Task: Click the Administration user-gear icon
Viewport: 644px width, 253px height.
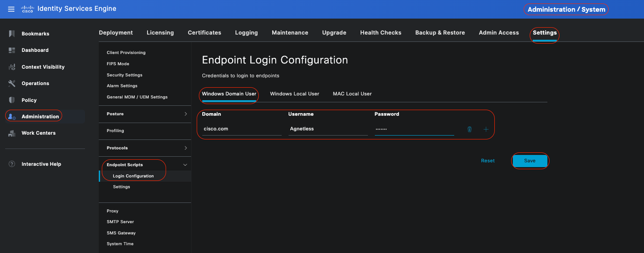Action: (x=12, y=117)
